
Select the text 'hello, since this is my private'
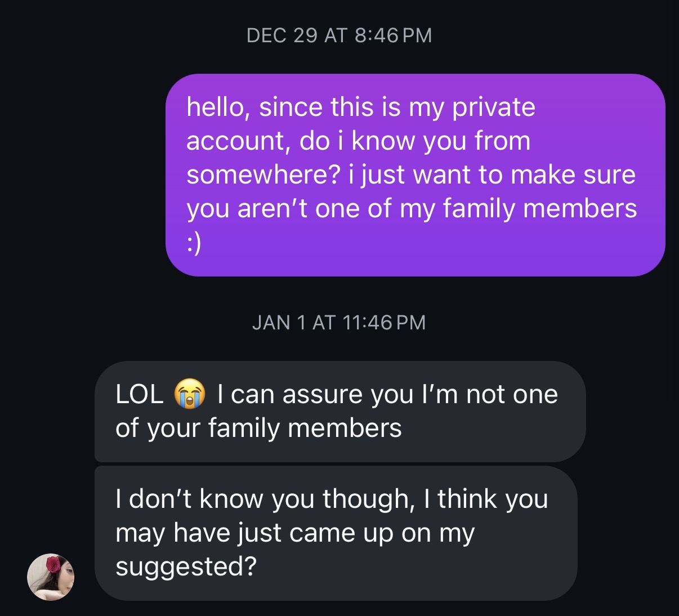[360, 106]
